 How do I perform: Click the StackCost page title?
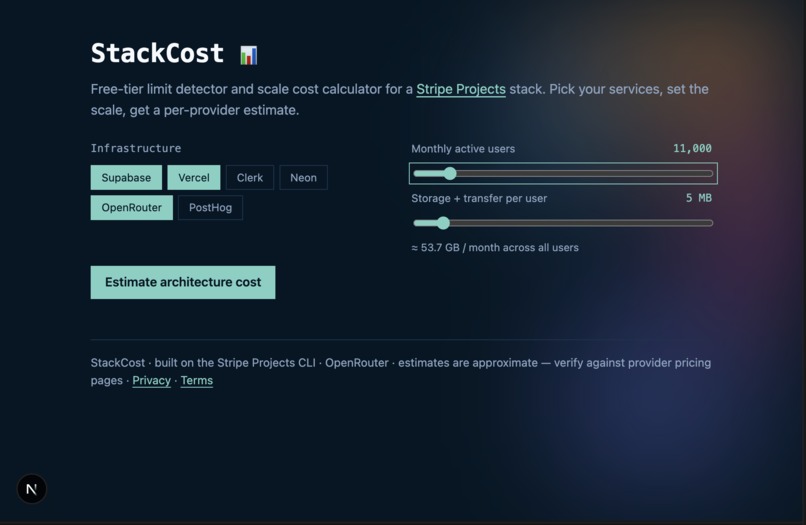[157, 53]
